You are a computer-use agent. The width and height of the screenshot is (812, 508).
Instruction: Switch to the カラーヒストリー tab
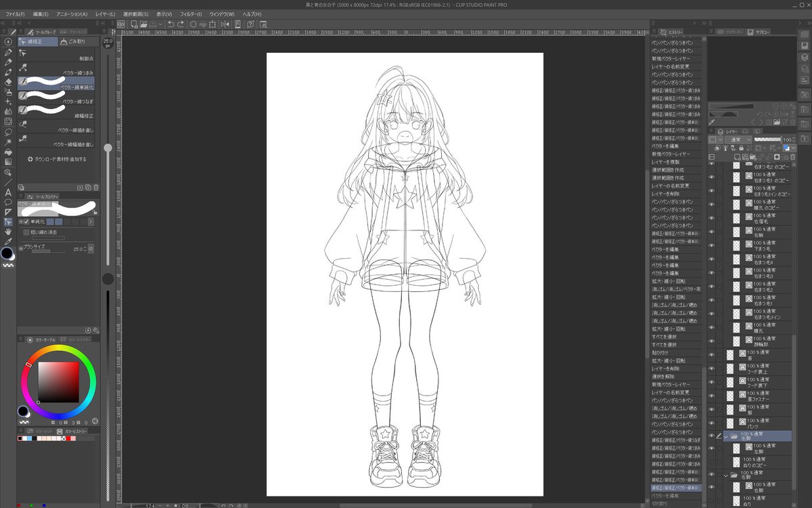tap(73, 431)
